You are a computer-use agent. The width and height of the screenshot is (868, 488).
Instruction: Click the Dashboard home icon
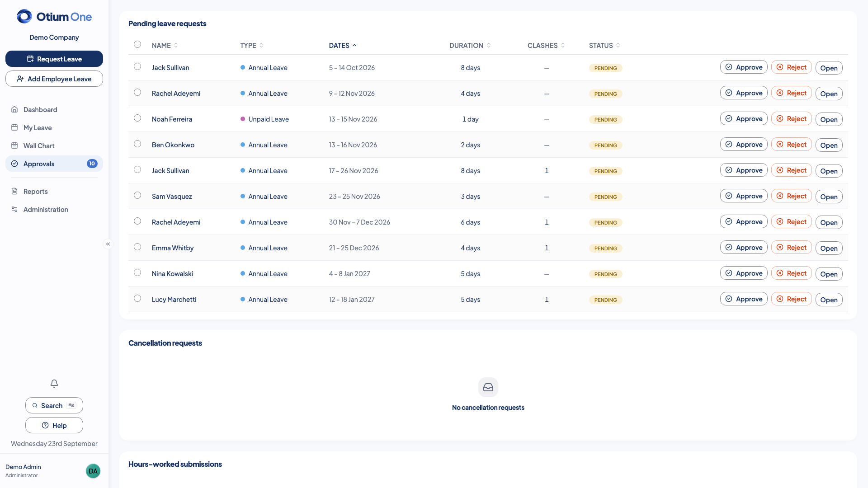point(14,109)
